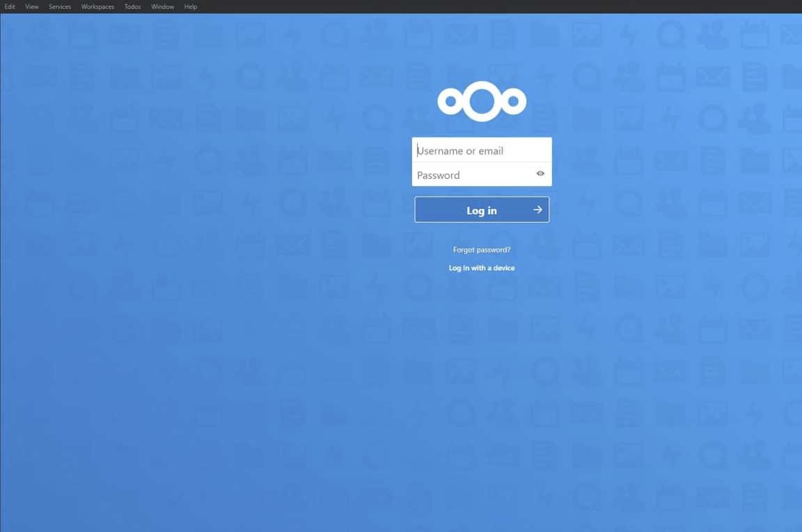
Task: Click the Nextcloud logo
Action: point(482,101)
